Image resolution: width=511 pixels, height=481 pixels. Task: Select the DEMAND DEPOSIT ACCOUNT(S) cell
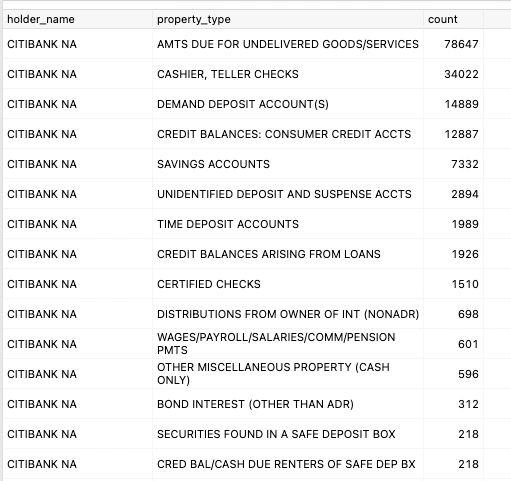tap(288, 104)
